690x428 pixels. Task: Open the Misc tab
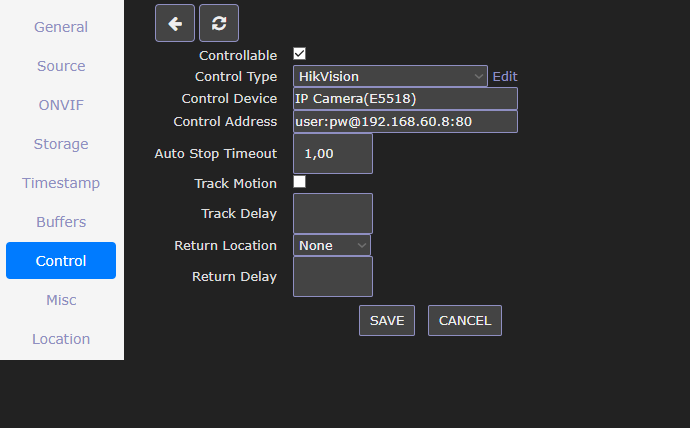61,300
